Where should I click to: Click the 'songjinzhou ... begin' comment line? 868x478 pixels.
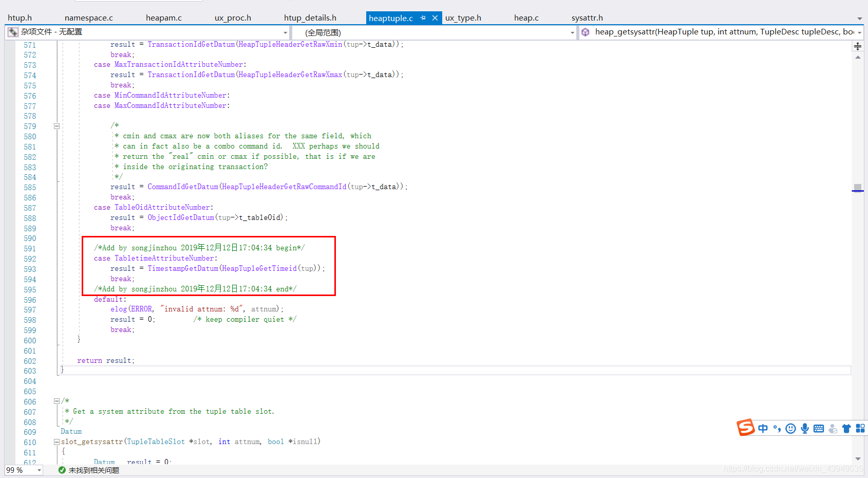pos(199,248)
